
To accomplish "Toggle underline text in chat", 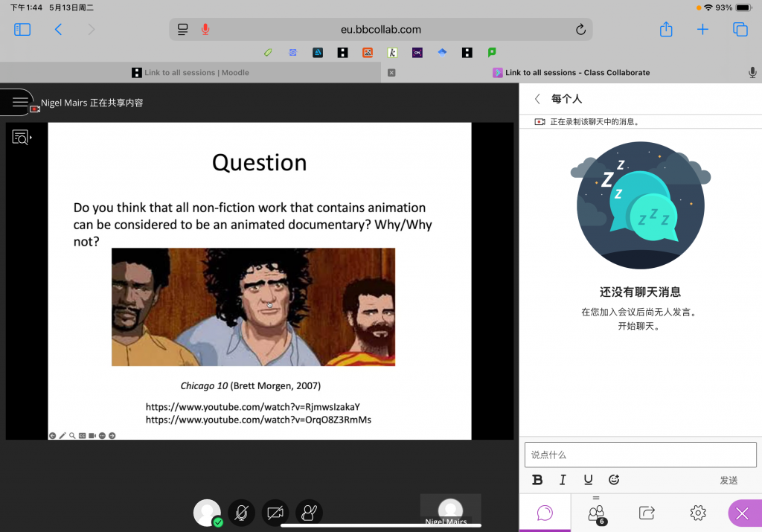I will coord(588,480).
